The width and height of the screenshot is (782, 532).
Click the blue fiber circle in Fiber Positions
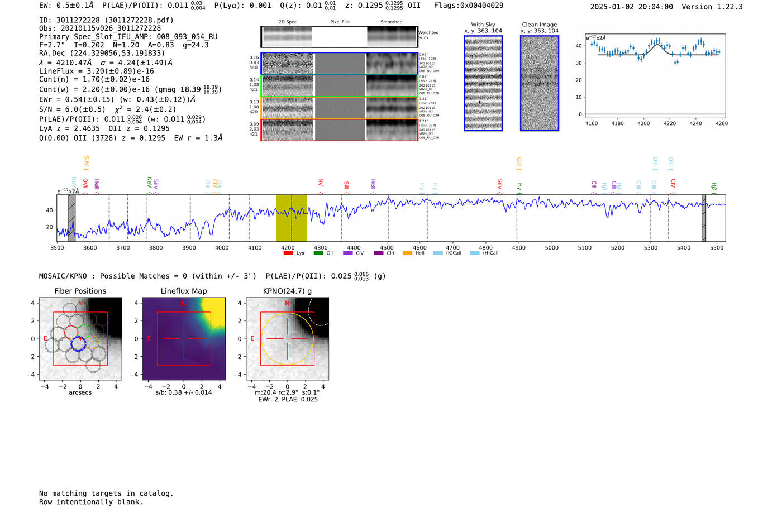click(x=78, y=343)
